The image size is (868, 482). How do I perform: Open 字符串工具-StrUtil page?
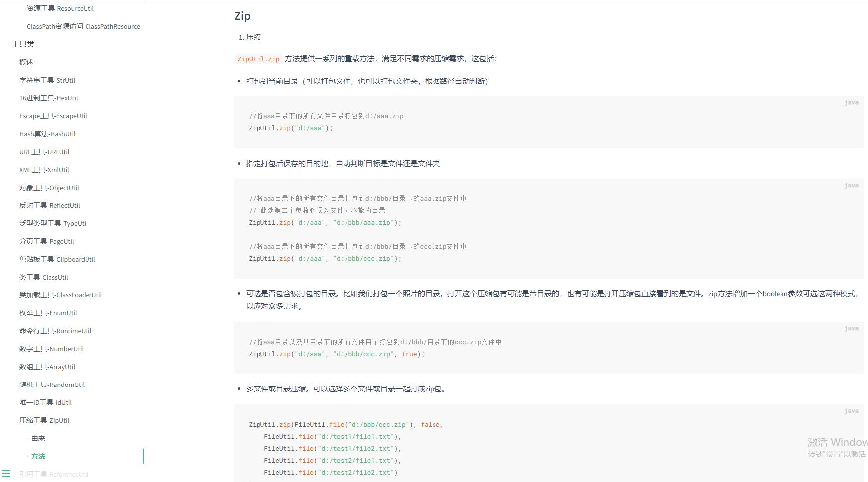(x=47, y=80)
